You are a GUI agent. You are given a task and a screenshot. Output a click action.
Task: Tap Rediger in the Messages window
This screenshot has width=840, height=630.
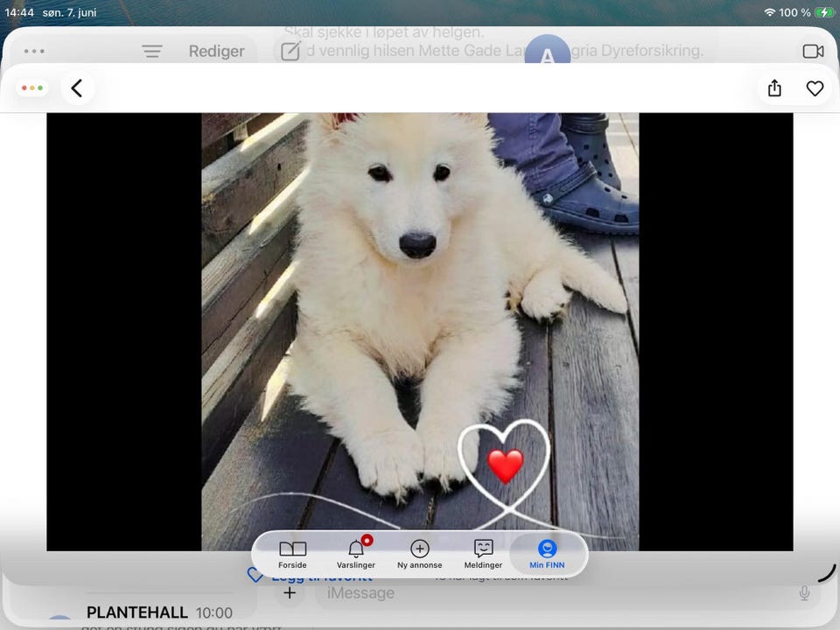216,52
